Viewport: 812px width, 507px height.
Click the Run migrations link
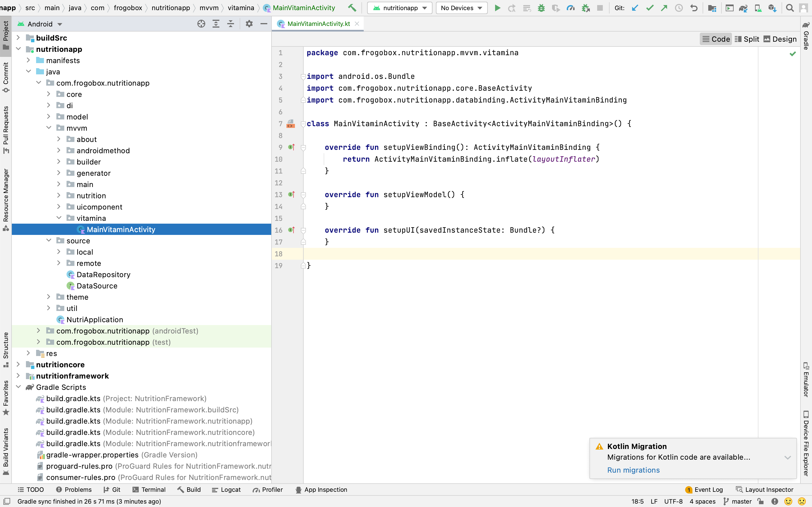633,470
